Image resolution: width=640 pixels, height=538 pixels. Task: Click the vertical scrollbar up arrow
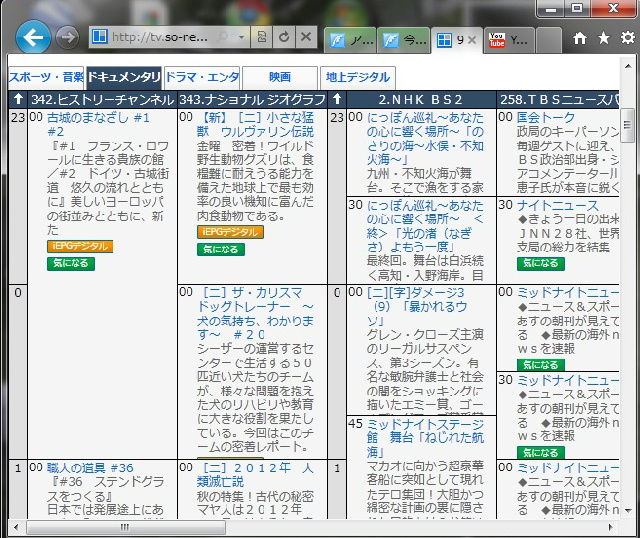pos(627,65)
